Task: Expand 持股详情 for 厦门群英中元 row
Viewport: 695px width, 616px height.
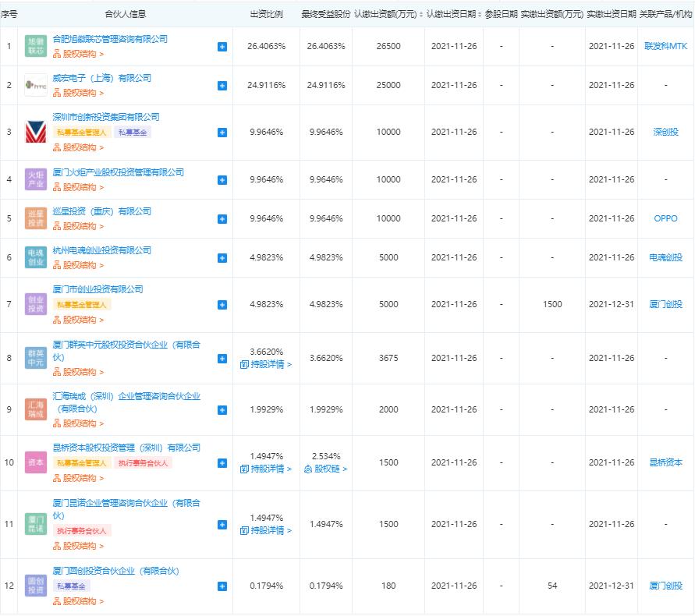Action: point(266,364)
